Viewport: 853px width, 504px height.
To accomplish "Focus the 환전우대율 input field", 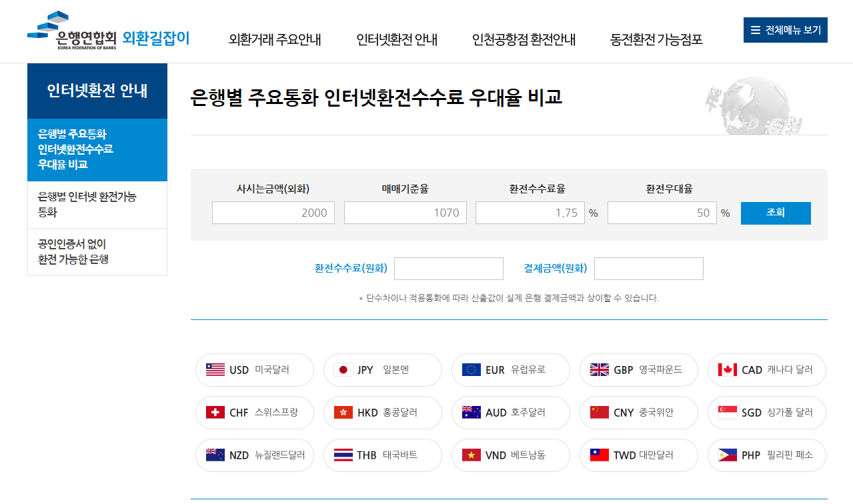I will point(662,213).
